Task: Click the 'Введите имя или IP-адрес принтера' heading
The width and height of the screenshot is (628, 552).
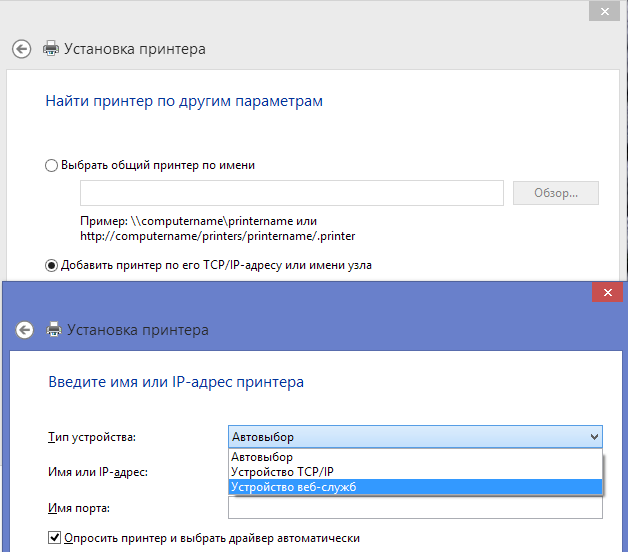Action: (x=176, y=382)
